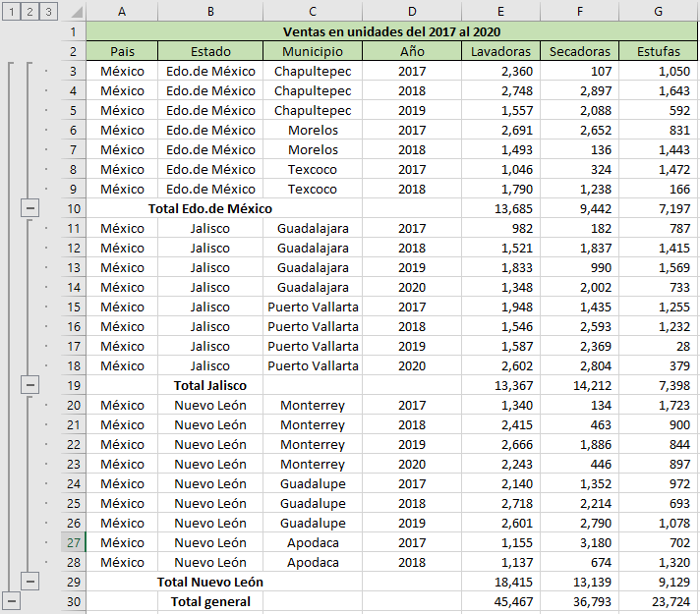Click Secadoras value 3,180 in row 27

[579, 542]
